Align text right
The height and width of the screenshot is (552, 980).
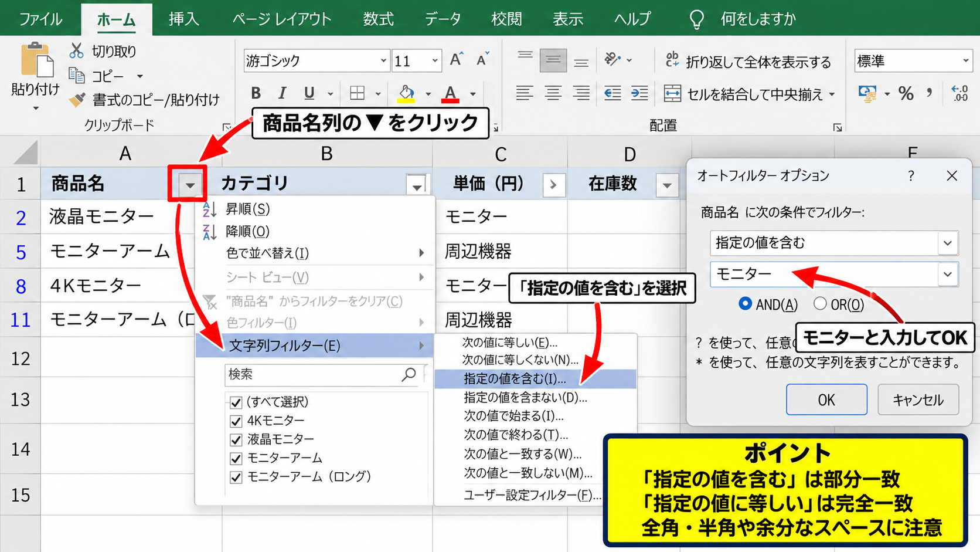[581, 93]
